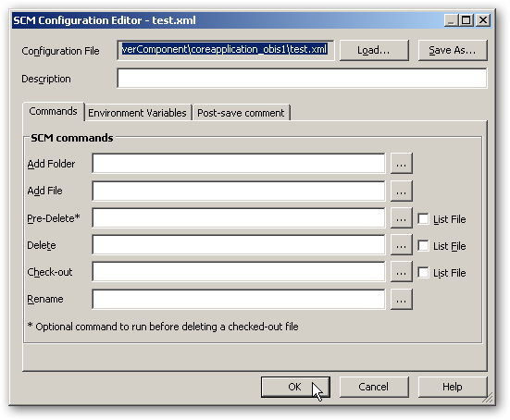The image size is (510, 420).
Task: Switch to Environment Variables tab
Action: pos(137,113)
